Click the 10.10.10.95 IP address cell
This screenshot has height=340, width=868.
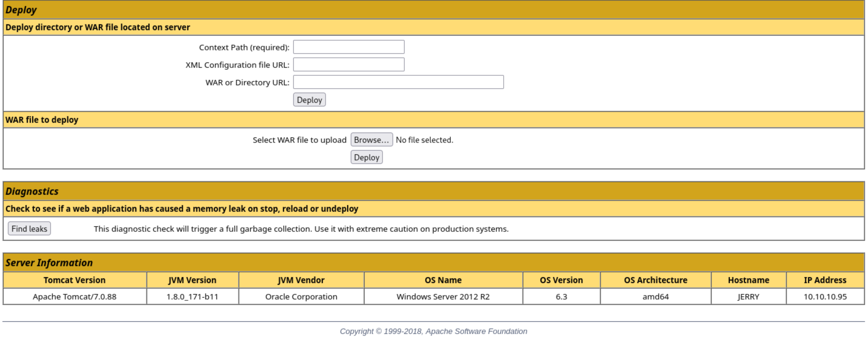click(x=824, y=296)
